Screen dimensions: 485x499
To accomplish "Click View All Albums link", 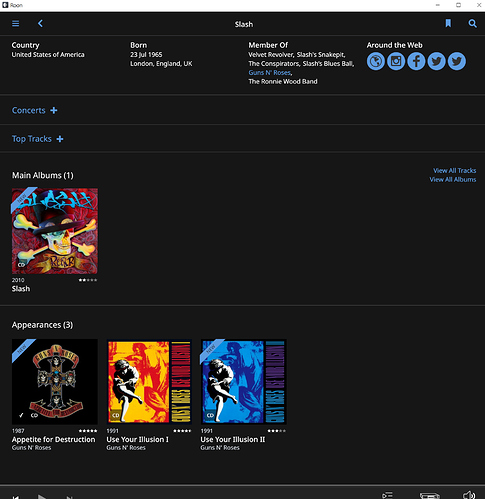I will click(x=453, y=179).
